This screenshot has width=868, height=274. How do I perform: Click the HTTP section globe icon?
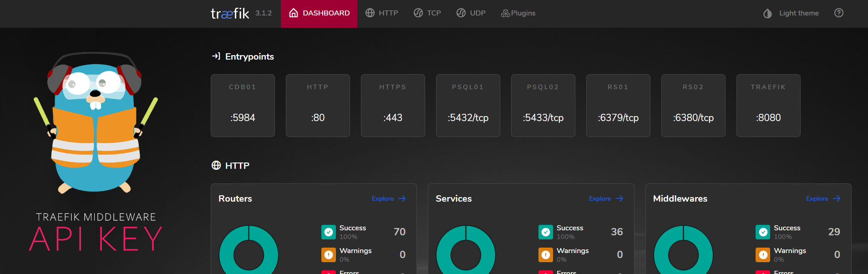tap(216, 165)
